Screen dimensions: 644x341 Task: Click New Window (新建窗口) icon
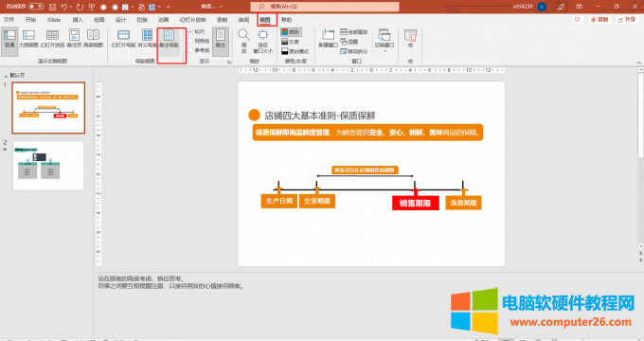[x=328, y=39]
